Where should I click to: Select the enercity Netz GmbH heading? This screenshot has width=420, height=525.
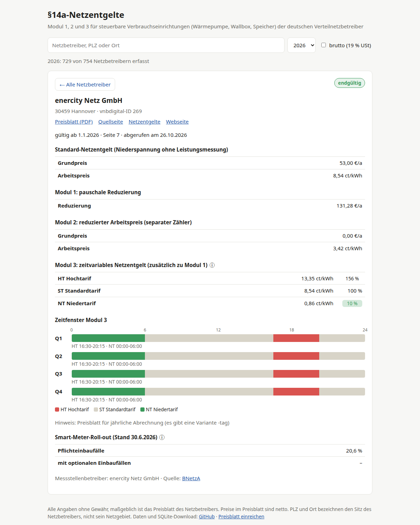89,100
